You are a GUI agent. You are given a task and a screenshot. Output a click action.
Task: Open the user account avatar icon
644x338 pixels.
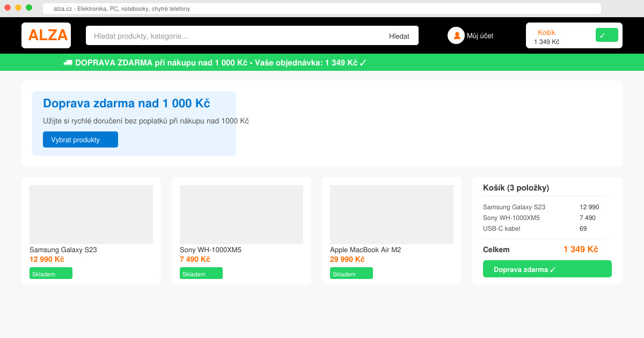(456, 35)
